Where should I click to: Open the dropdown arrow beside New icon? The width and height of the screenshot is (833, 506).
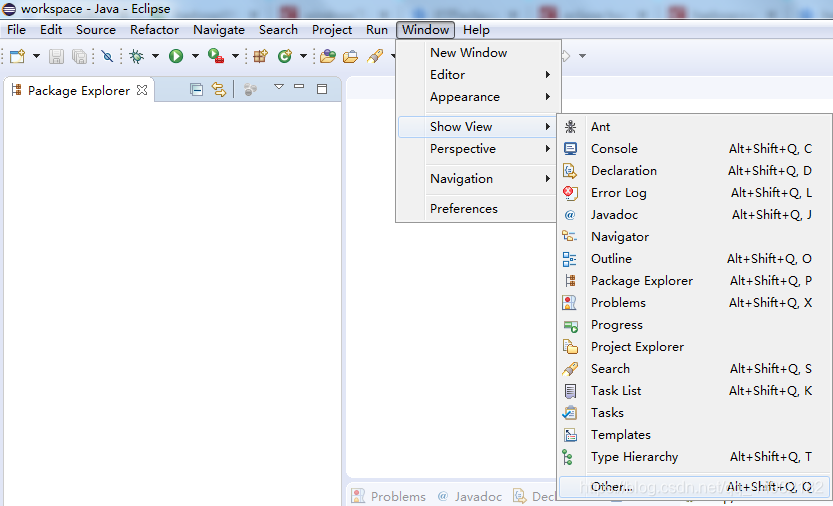36,56
